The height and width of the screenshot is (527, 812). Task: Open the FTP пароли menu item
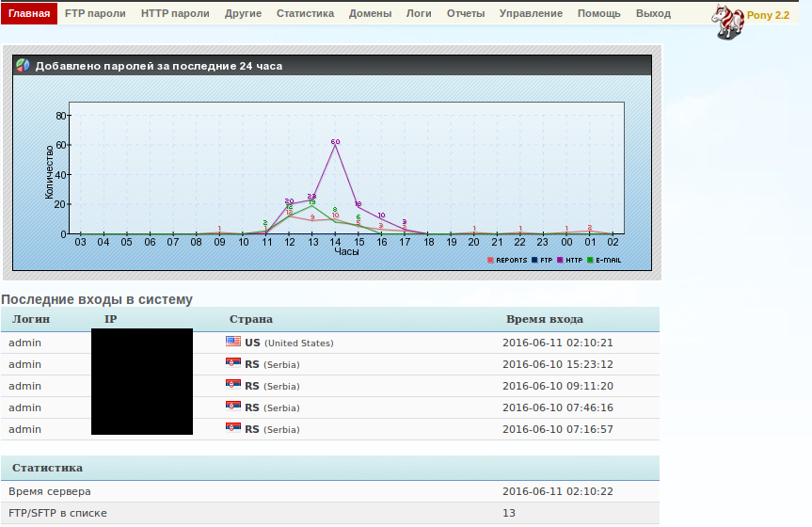(95, 13)
